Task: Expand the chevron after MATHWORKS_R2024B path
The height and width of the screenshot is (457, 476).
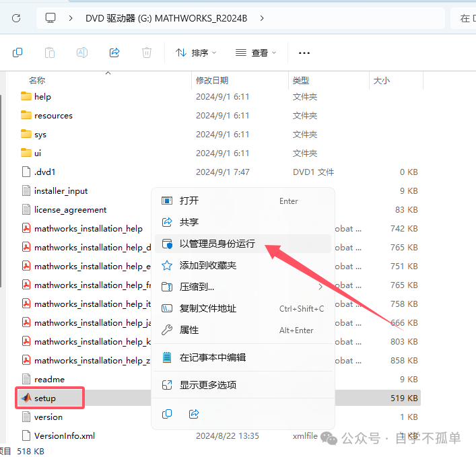Action: click(262, 18)
